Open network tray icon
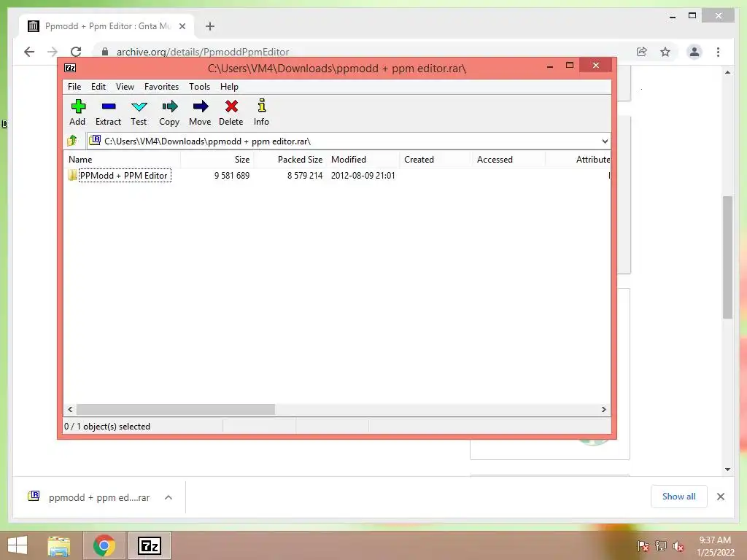 coord(660,546)
